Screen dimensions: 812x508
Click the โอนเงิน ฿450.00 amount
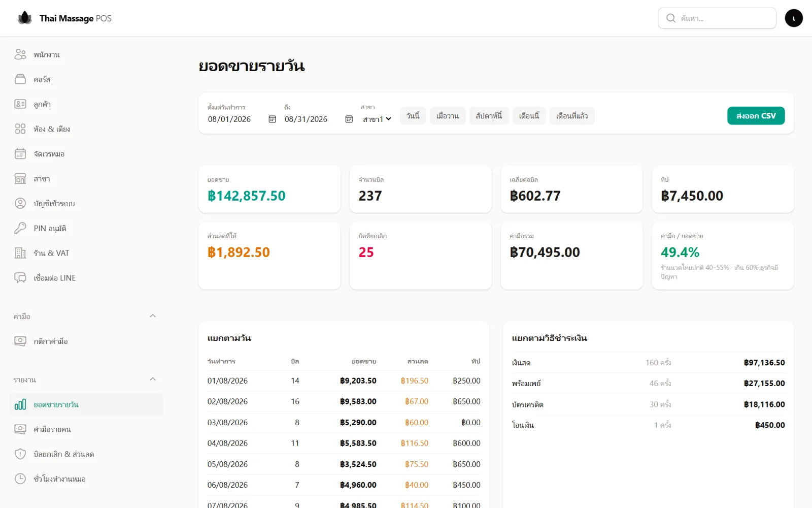(x=770, y=425)
